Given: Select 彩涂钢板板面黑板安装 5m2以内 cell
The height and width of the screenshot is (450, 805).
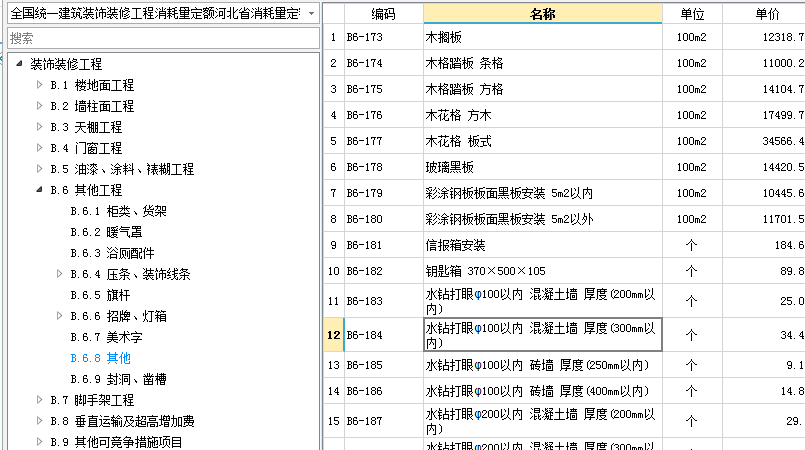Looking at the screenshot, I should coord(543,193).
